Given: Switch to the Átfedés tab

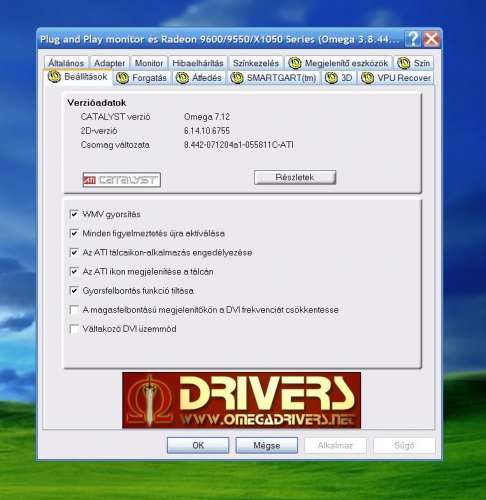Looking at the screenshot, I should (x=199, y=78).
